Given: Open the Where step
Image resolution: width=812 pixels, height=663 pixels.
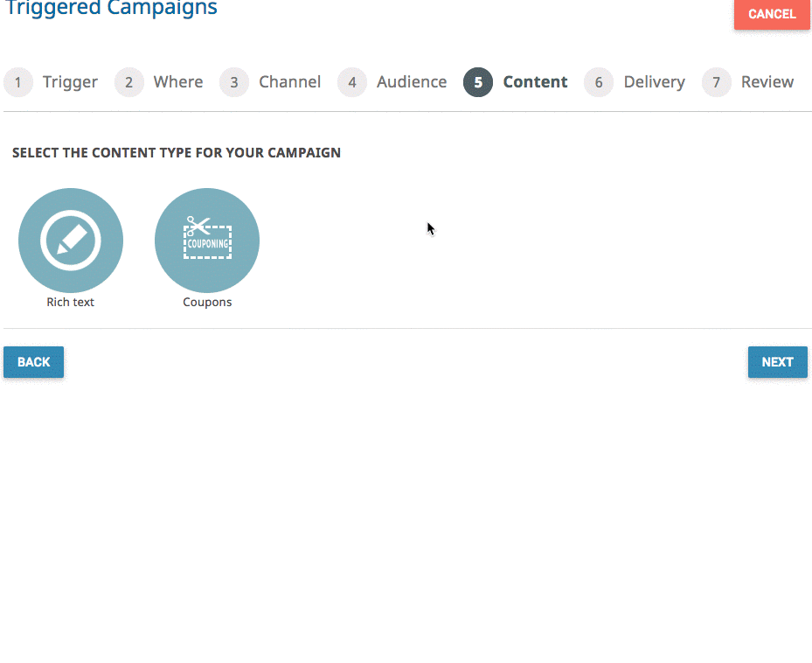Looking at the screenshot, I should 178,82.
